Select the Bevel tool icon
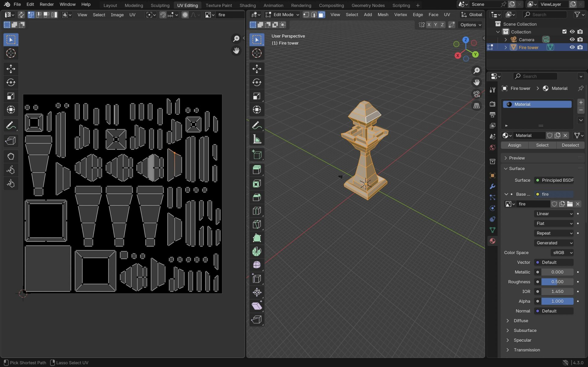The image size is (588, 367). 257,197
